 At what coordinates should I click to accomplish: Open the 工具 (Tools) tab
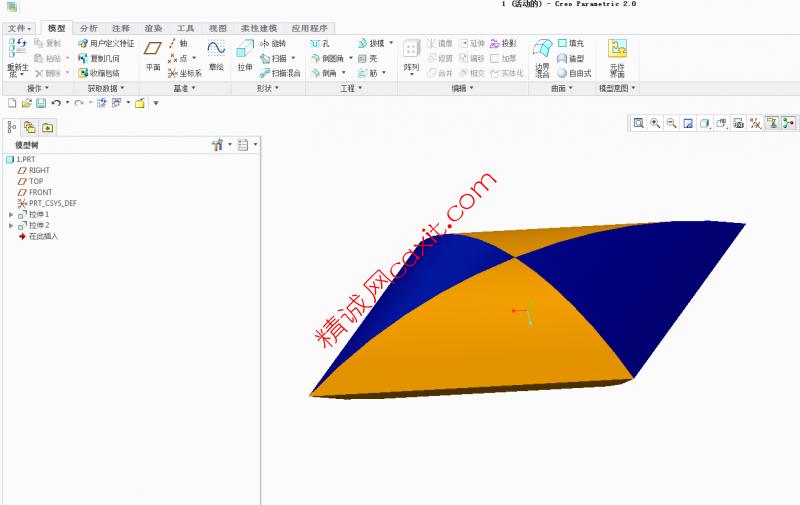point(185,28)
